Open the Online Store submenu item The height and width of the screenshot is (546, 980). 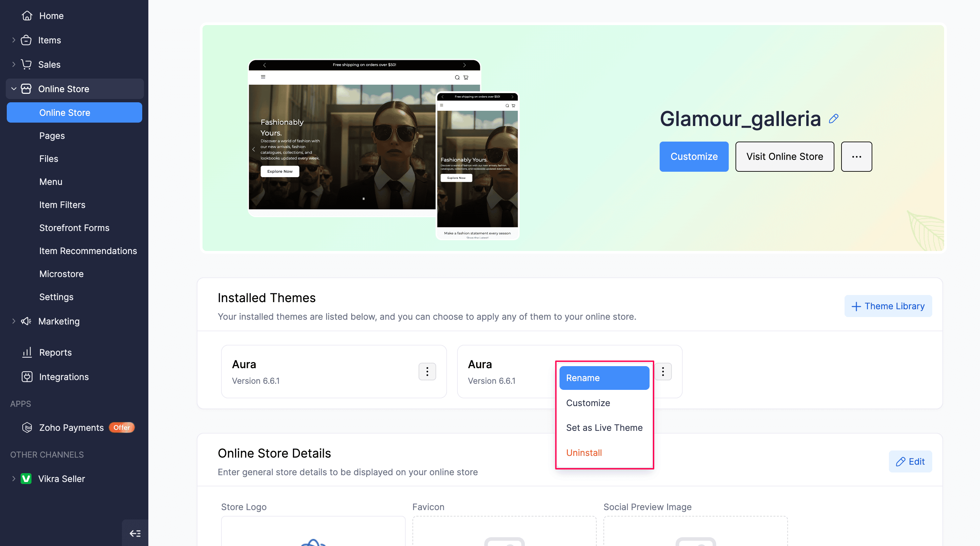pyautogui.click(x=74, y=113)
